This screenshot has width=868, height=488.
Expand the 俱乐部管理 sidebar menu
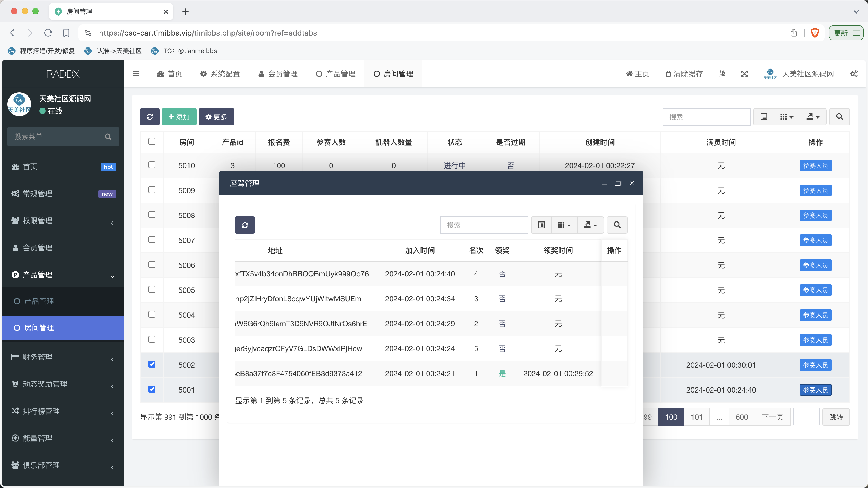63,465
